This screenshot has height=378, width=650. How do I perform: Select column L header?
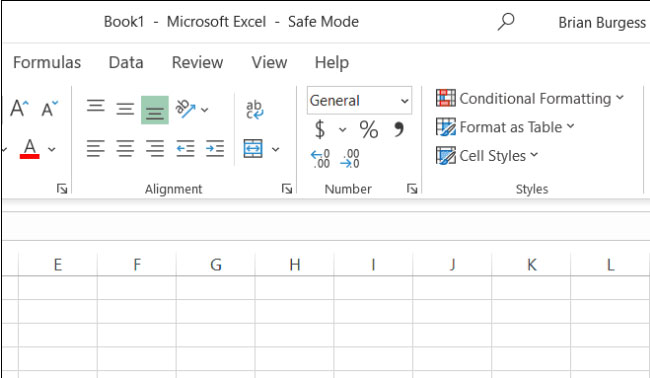click(x=610, y=264)
